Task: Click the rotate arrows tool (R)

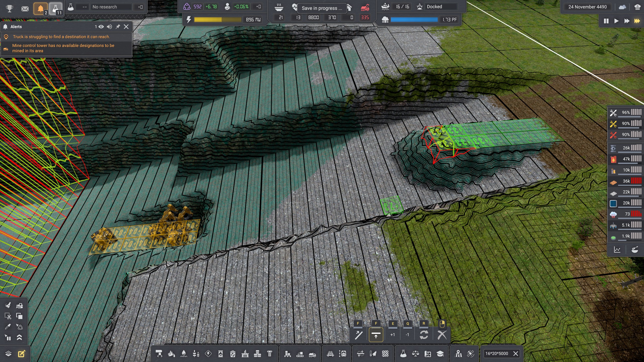Action: (x=424, y=335)
